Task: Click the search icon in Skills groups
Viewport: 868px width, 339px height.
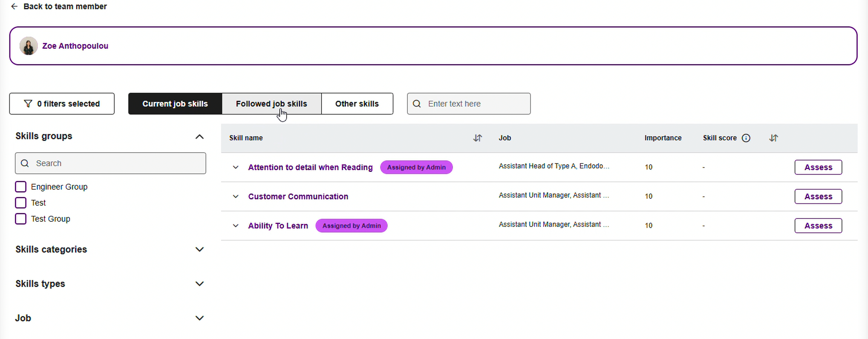Action: coord(25,163)
